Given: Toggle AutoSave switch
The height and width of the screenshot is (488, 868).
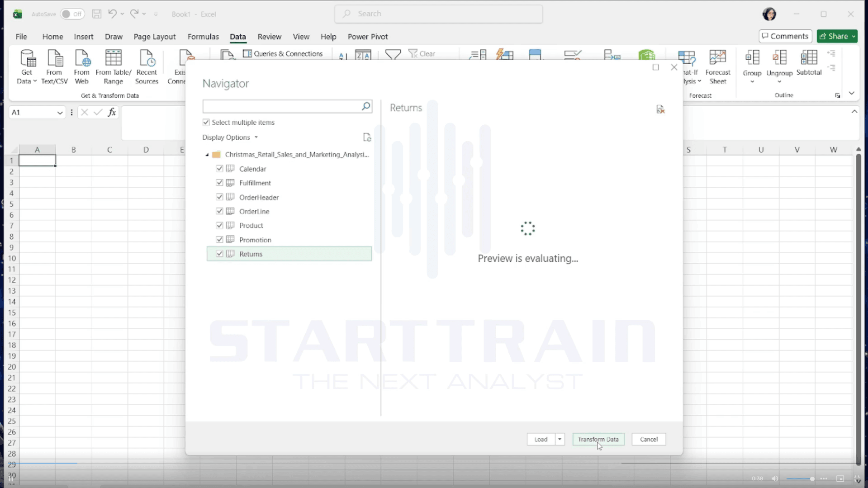Looking at the screenshot, I should coord(72,14).
